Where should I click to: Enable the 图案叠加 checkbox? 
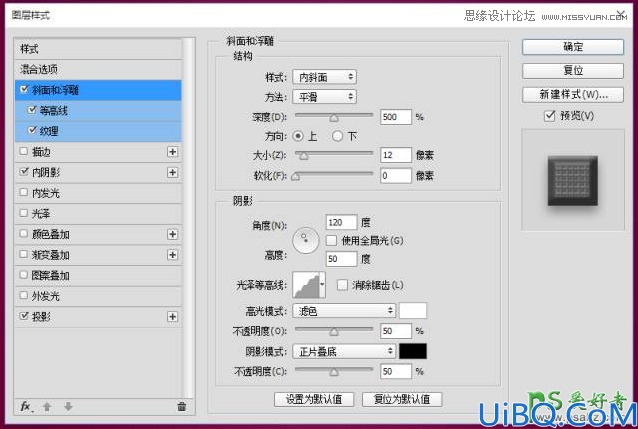(x=24, y=275)
